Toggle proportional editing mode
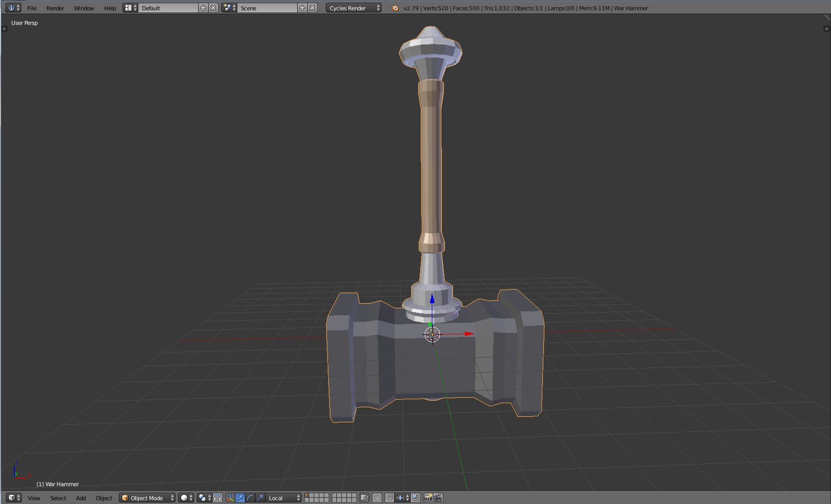The image size is (831, 504). (377, 498)
